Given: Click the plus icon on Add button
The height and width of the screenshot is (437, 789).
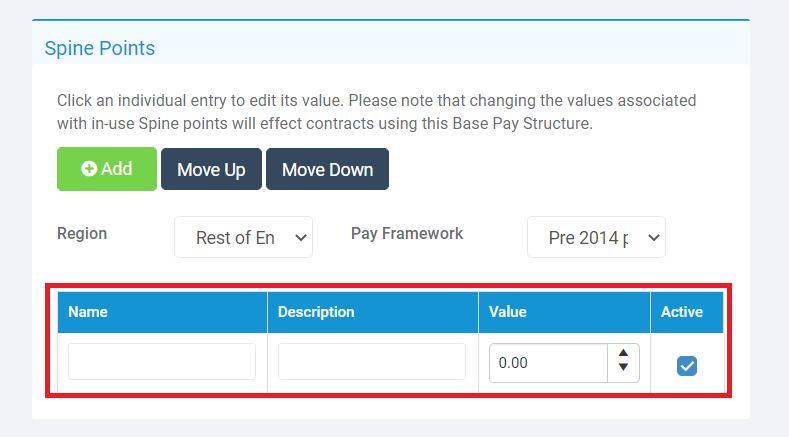Looking at the screenshot, I should [x=89, y=169].
